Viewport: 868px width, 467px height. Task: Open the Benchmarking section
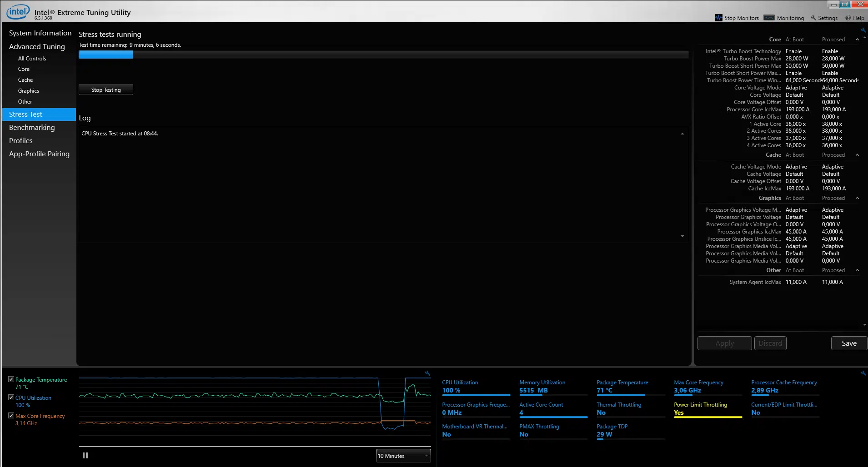click(x=32, y=128)
